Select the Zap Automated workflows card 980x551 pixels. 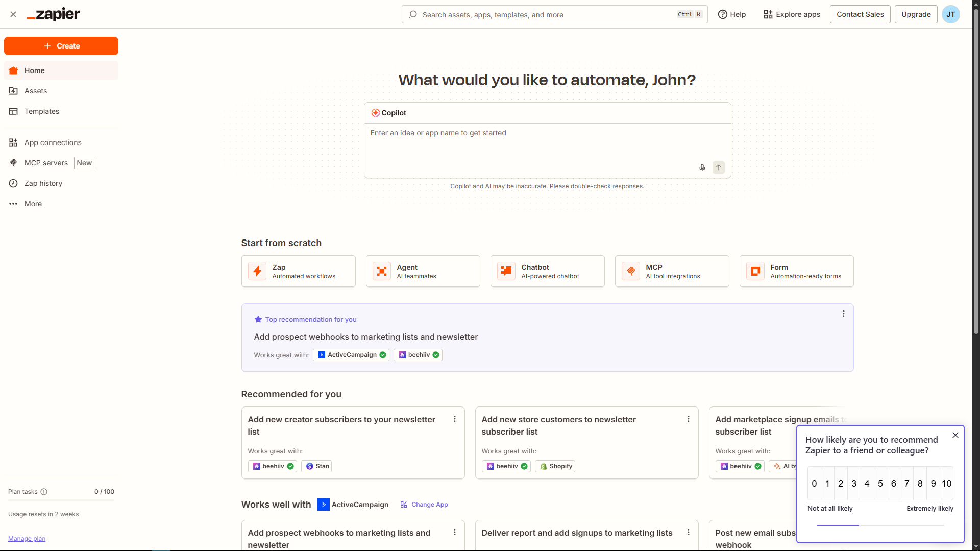coord(299,271)
